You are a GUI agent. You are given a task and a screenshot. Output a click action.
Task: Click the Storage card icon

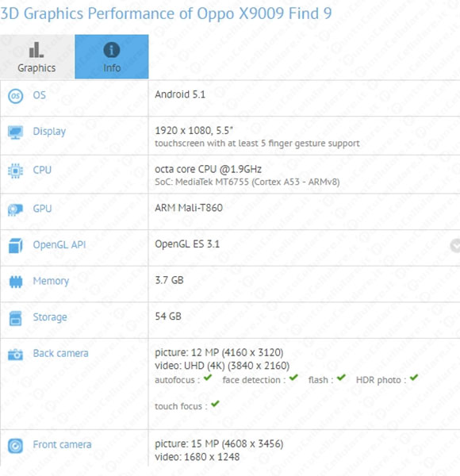16,318
